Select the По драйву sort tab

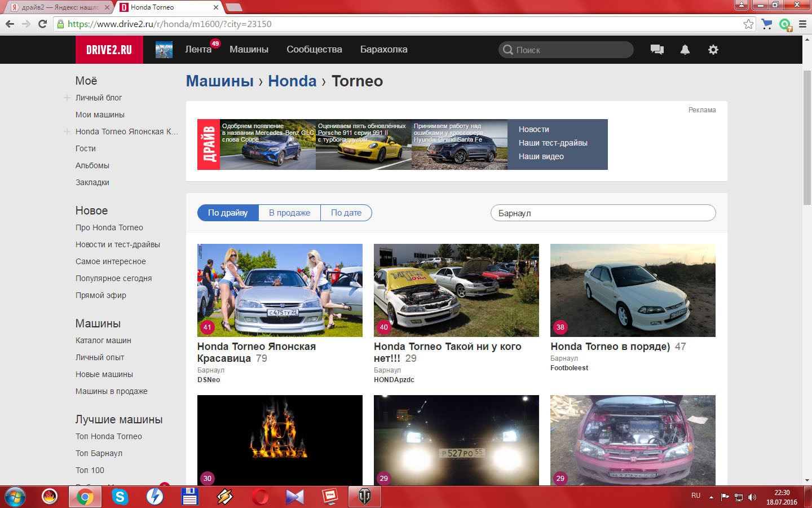pyautogui.click(x=228, y=213)
